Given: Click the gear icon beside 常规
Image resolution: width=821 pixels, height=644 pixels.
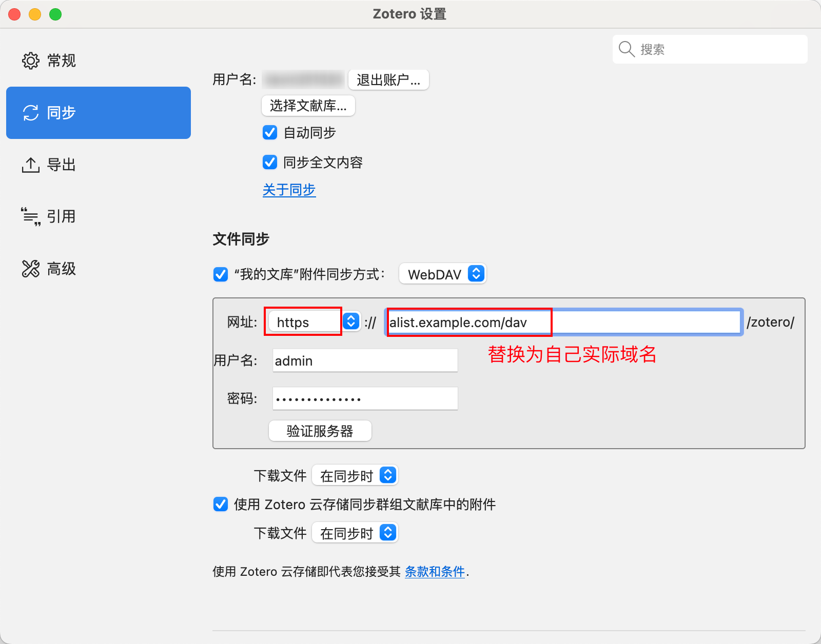Looking at the screenshot, I should (31, 61).
